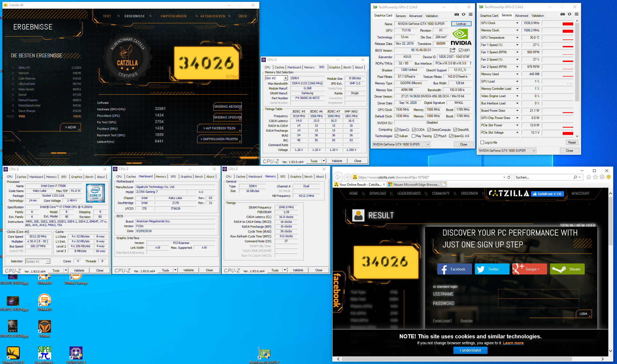Open TechPowerUp GPU-Z desktop shortcut
617x364 pixels.
click(x=264, y=356)
